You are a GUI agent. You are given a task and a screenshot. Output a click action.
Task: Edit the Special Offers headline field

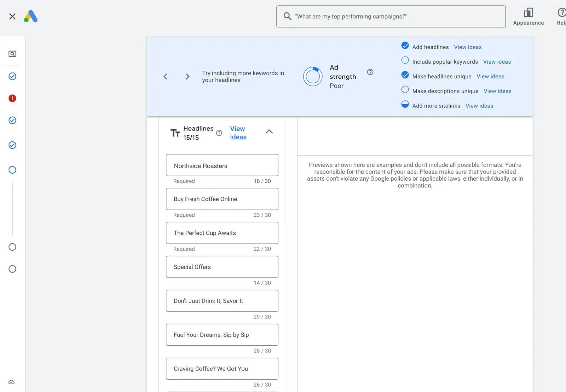click(x=222, y=267)
